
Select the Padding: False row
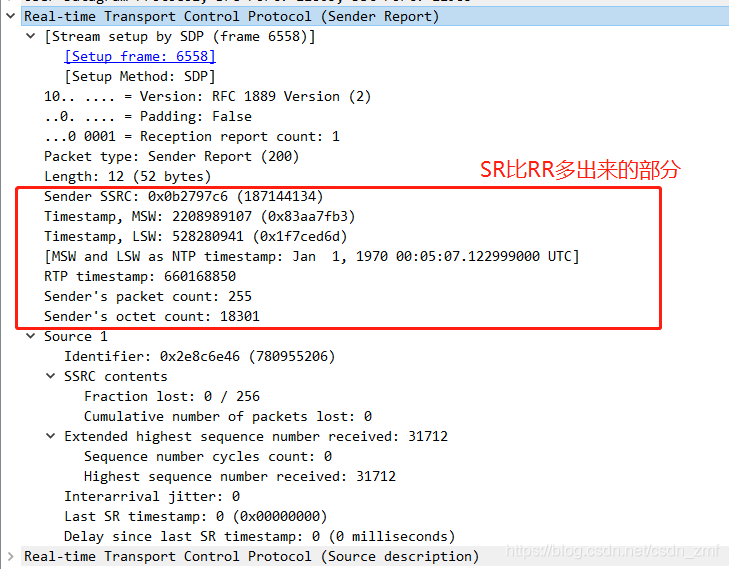(x=148, y=116)
